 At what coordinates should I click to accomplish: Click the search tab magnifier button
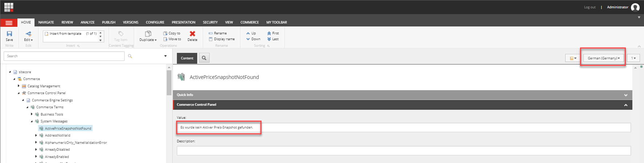[x=204, y=58]
